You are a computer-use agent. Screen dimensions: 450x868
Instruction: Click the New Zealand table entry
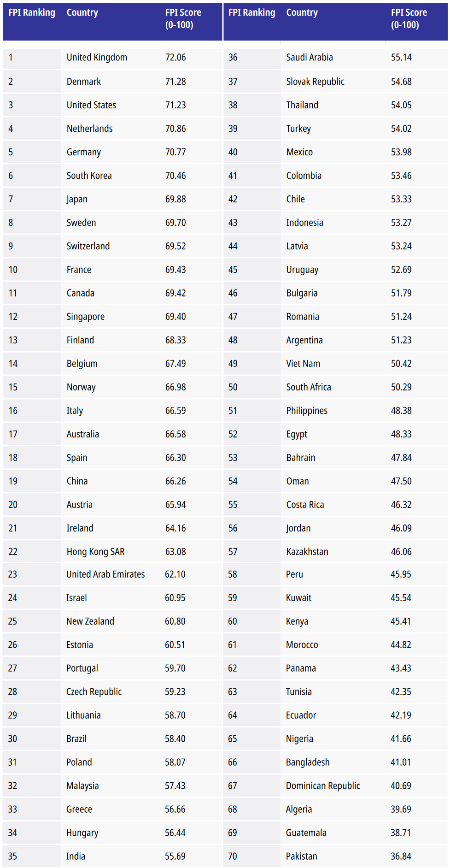click(90, 621)
